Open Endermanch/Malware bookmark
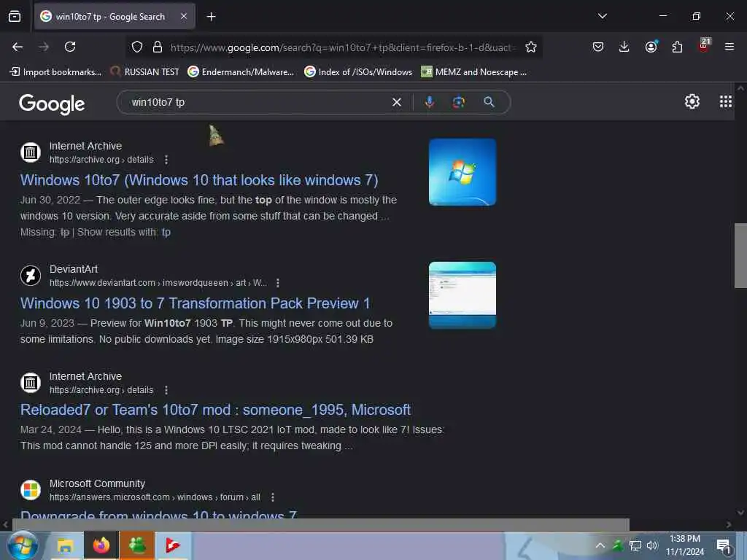This screenshot has height=560, width=747. coord(241,72)
